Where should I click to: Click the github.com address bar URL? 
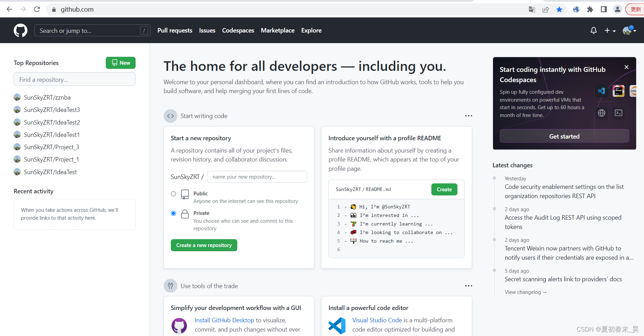coord(77,9)
